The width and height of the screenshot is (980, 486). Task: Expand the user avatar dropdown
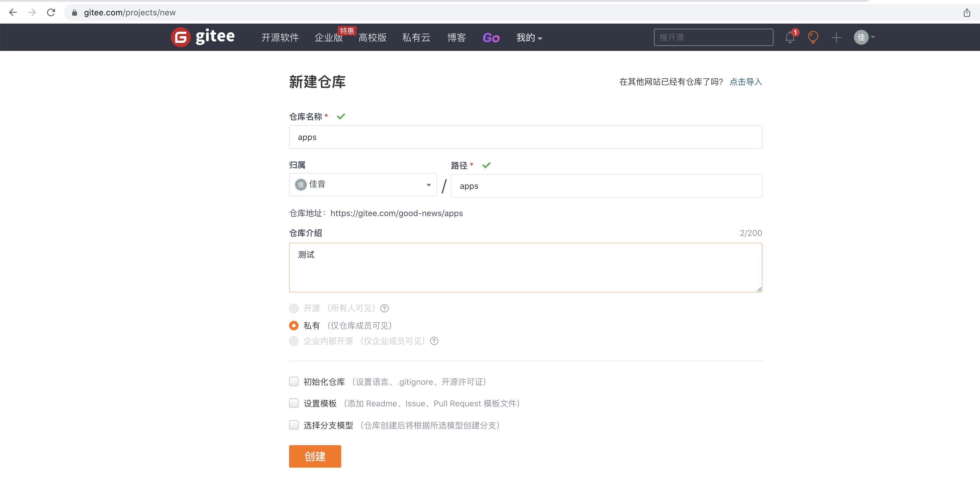pos(864,37)
